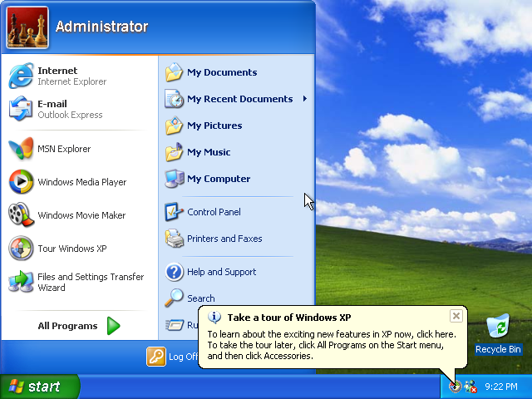Select the E-mail menu entry text
532x399 pixels.
pos(52,104)
